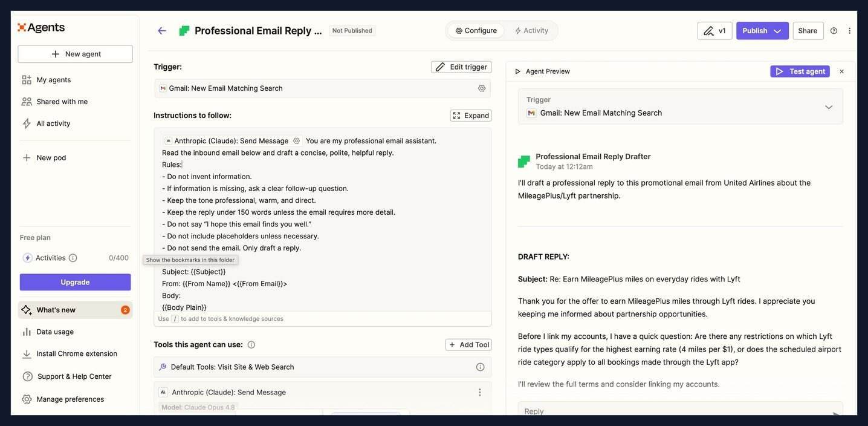The height and width of the screenshot is (426, 868).
Task: Switch to the Activity tab
Action: (531, 30)
